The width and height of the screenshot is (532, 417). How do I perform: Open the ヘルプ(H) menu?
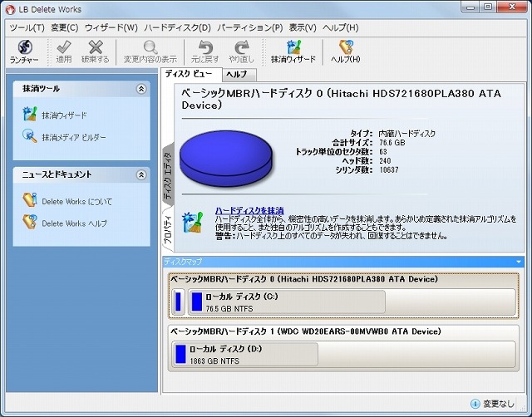[341, 27]
